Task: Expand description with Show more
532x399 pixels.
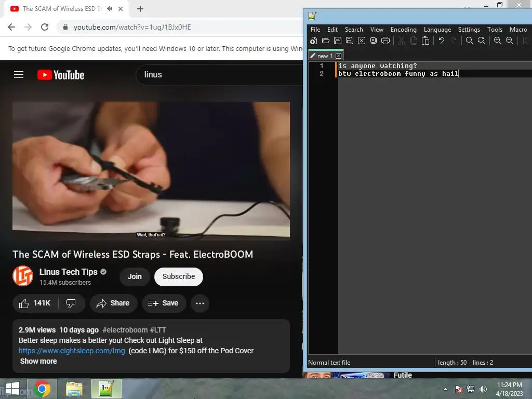Action: pyautogui.click(x=38, y=361)
